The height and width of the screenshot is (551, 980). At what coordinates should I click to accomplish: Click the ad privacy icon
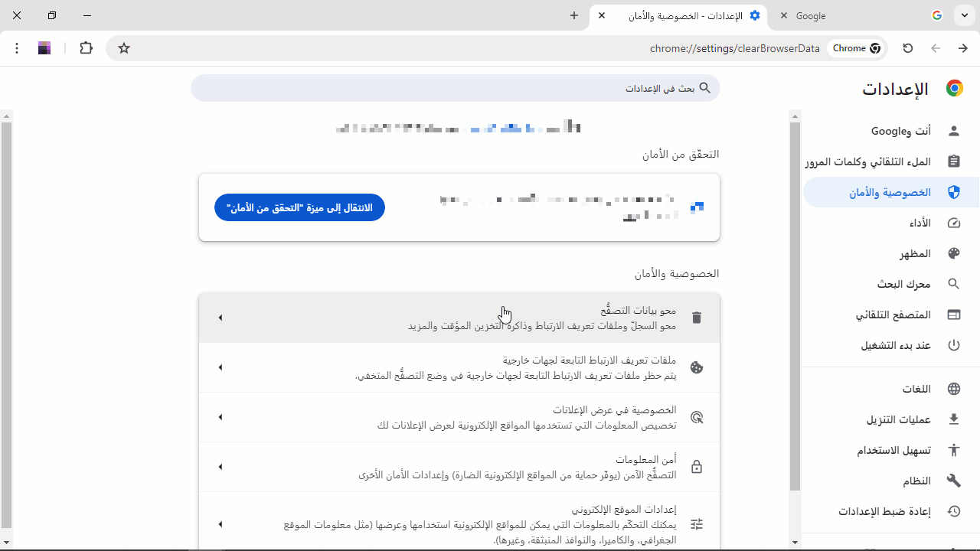(x=697, y=417)
